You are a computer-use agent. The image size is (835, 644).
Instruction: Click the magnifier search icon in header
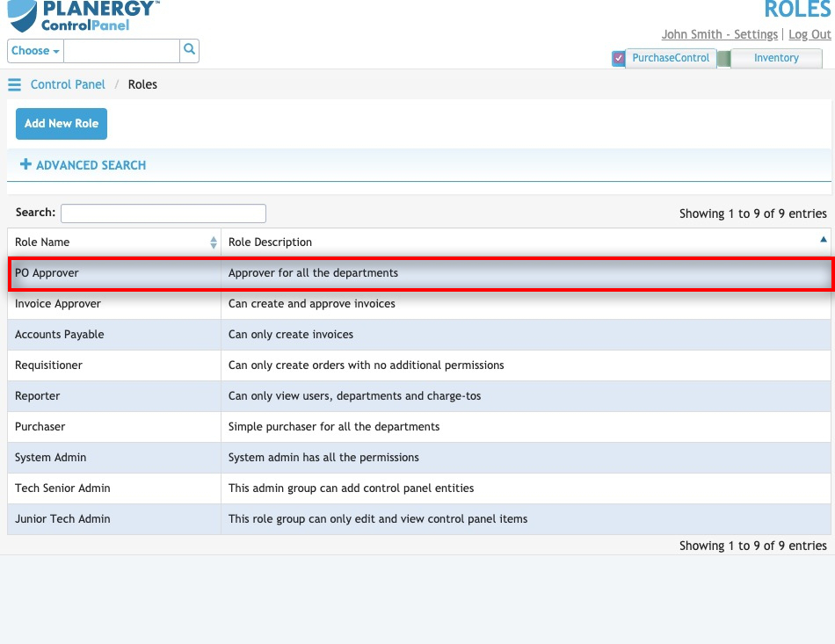tap(189, 50)
